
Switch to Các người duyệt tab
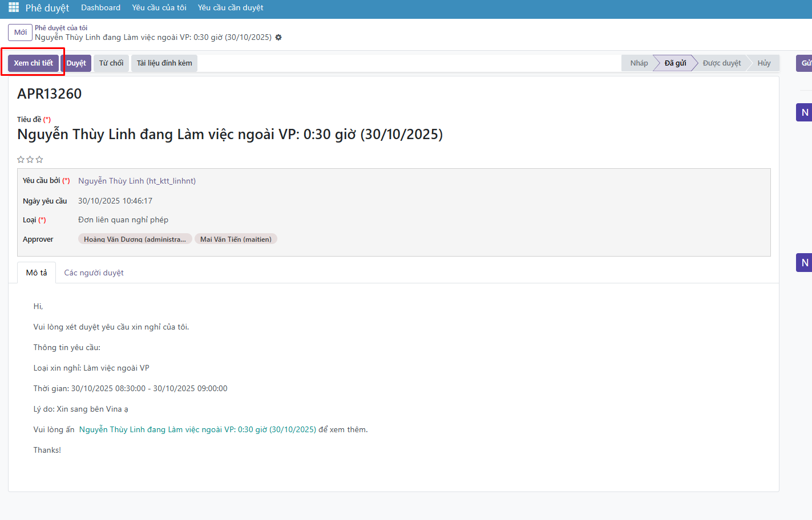pyautogui.click(x=94, y=273)
